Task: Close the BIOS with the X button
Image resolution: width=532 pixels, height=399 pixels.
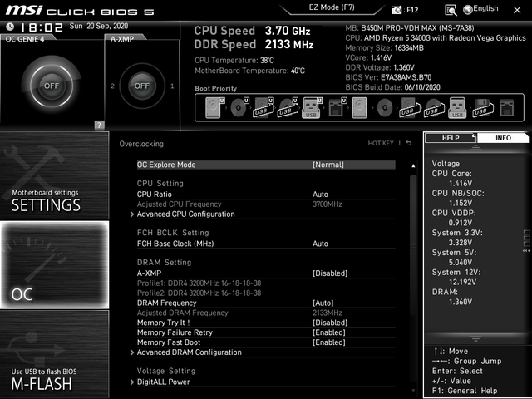Action: pos(517,10)
